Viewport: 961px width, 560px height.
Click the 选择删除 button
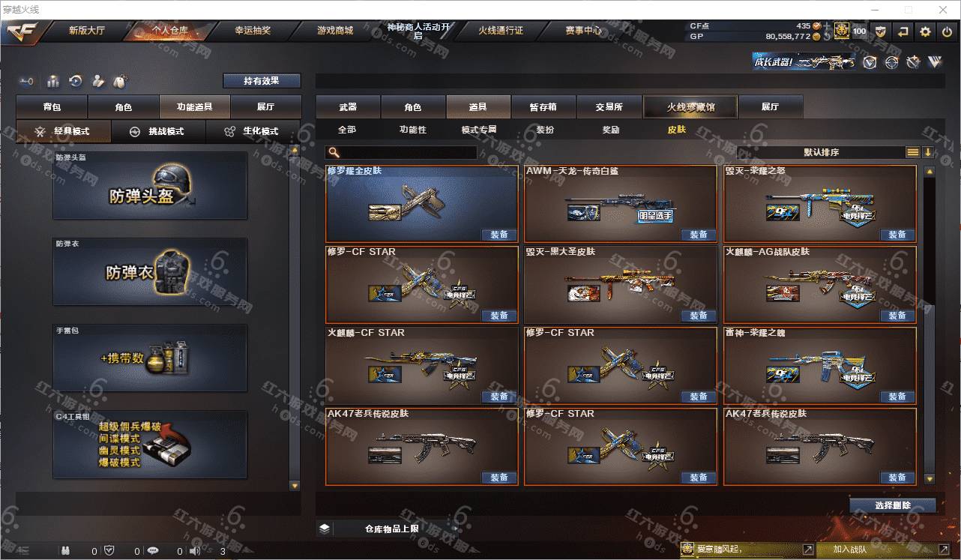click(x=893, y=505)
